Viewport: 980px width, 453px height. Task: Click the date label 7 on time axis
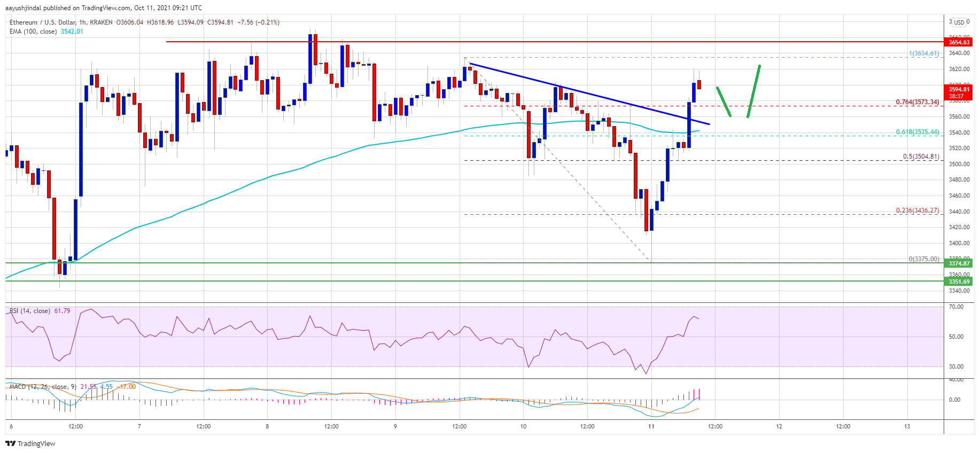pos(139,426)
